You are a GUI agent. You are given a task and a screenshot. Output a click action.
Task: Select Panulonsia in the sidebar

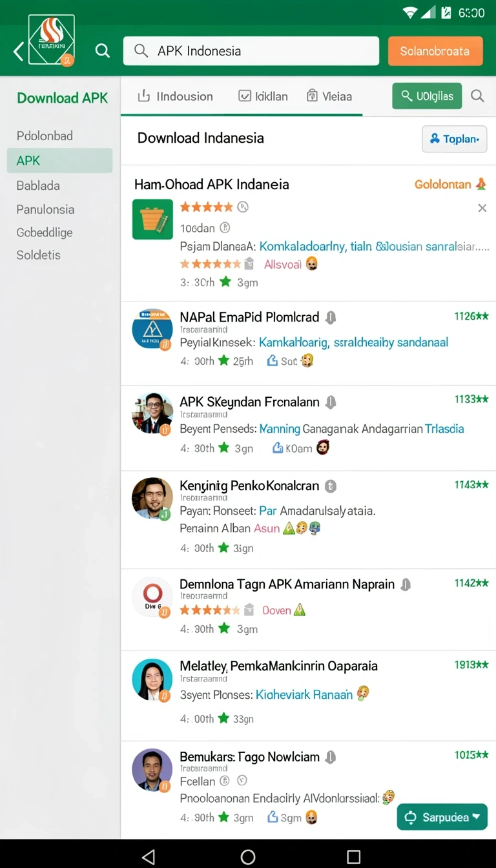click(45, 209)
